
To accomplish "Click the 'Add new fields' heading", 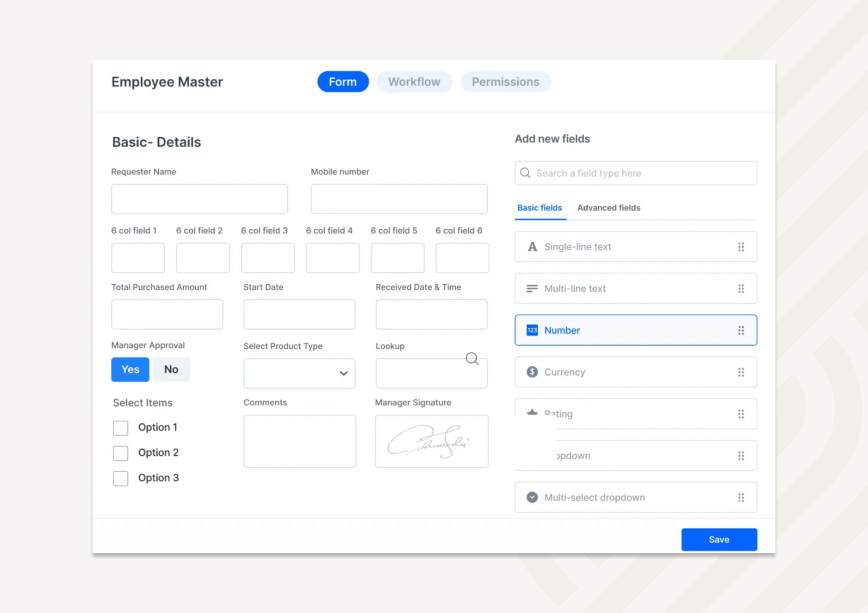I will (552, 139).
